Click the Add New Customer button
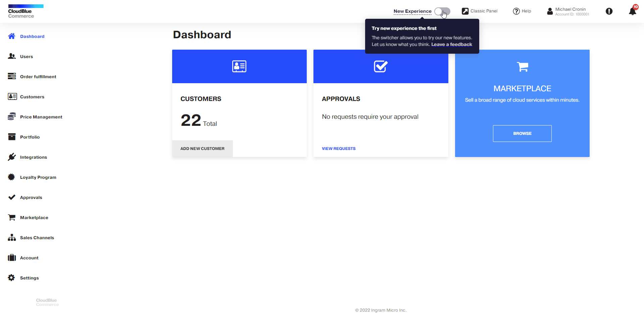 point(202,149)
